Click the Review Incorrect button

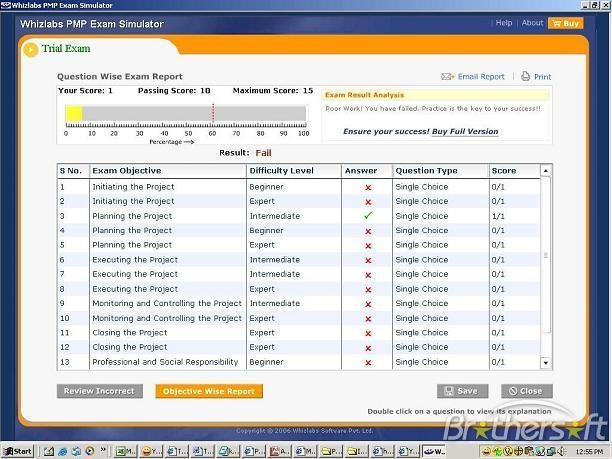[100, 391]
